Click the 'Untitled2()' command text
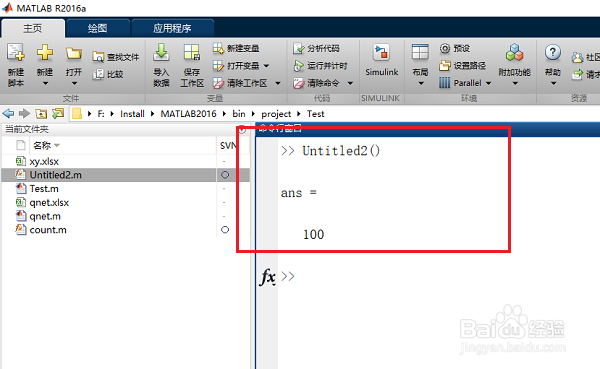This screenshot has height=369, width=600. (x=341, y=151)
